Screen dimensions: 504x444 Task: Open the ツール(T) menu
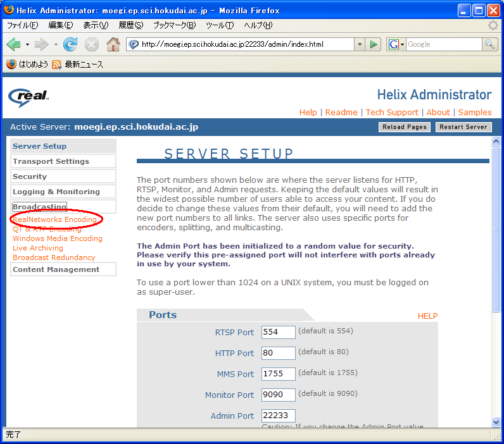tap(220, 25)
